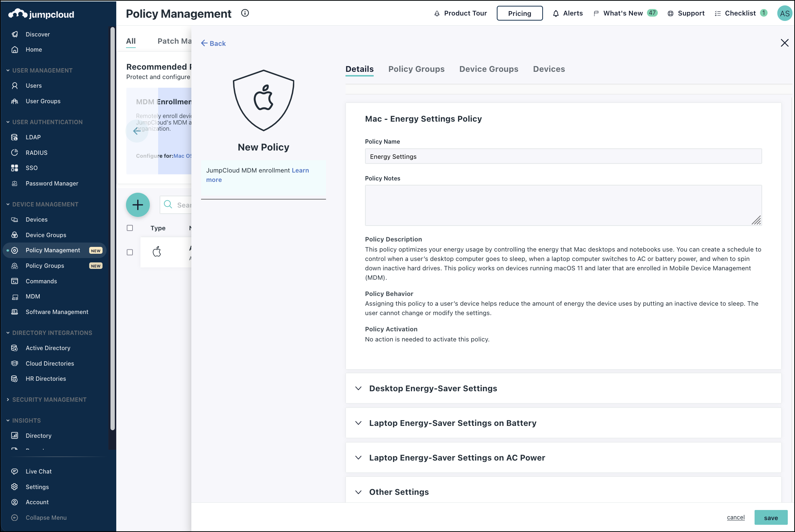Viewport: 795px width, 532px height.
Task: Open Password Manager from the sidebar
Action: click(52, 183)
